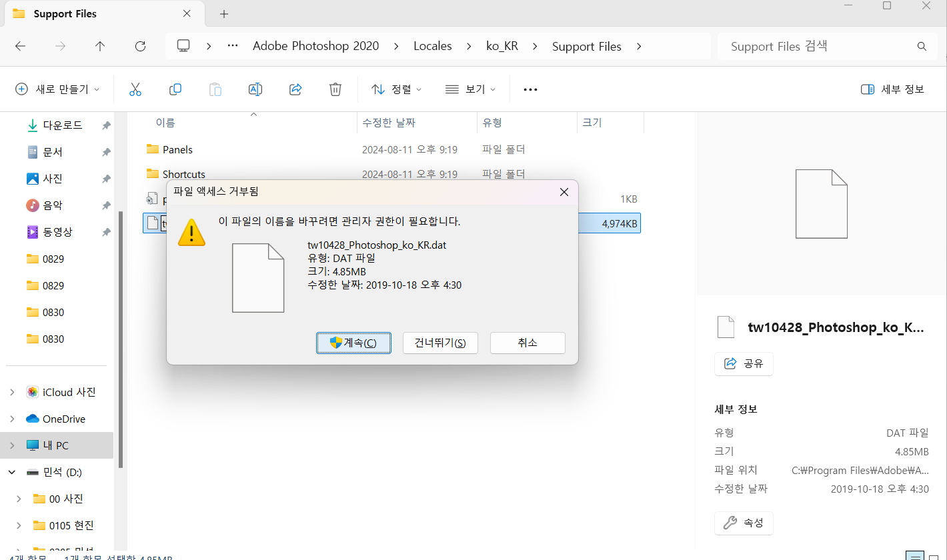Click Locales breadcrumb
Viewport: 947px width, 560px height.
click(x=433, y=46)
